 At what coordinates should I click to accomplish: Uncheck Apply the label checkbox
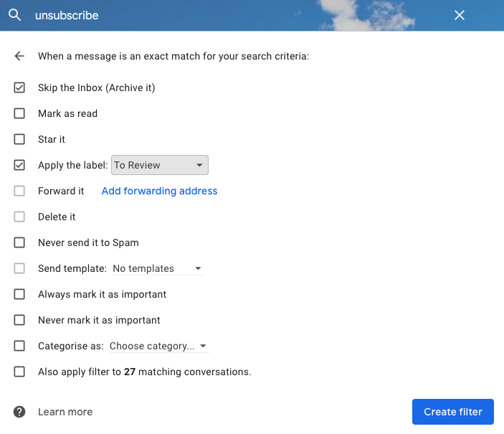pyautogui.click(x=19, y=165)
